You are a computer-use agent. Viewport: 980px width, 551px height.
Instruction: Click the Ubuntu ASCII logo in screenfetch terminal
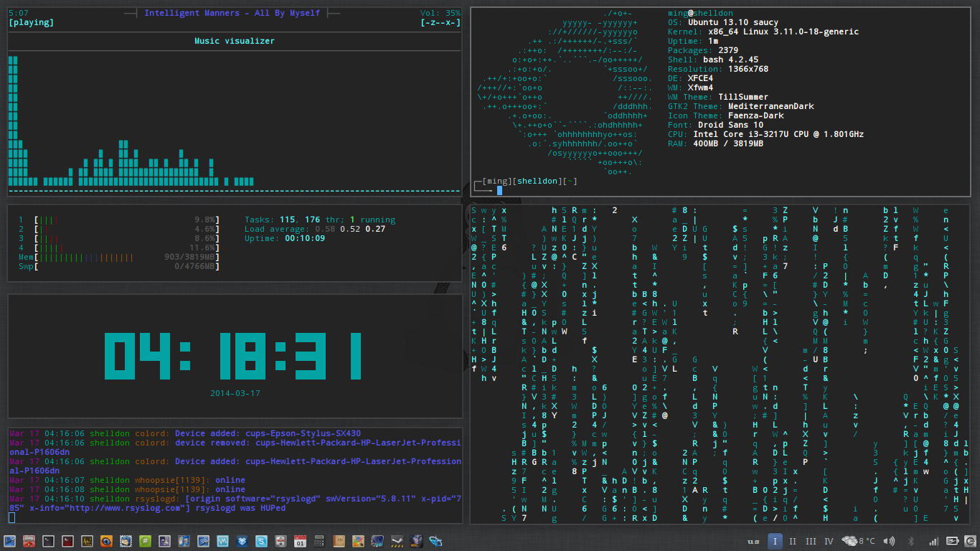point(566,92)
